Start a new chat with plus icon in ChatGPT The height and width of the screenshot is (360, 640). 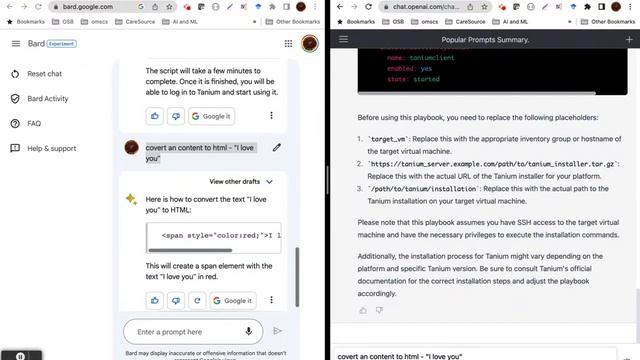[629, 40]
